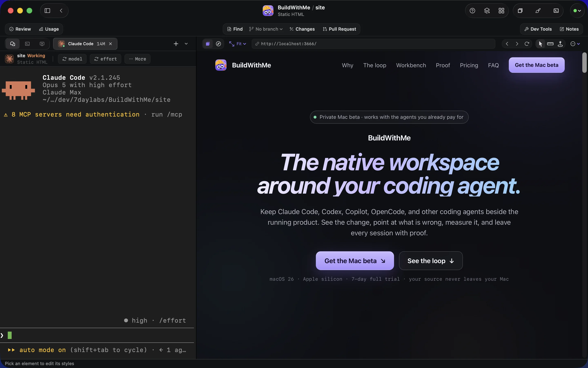
Task: Select the Claude Code 14M tab
Action: coord(85,44)
